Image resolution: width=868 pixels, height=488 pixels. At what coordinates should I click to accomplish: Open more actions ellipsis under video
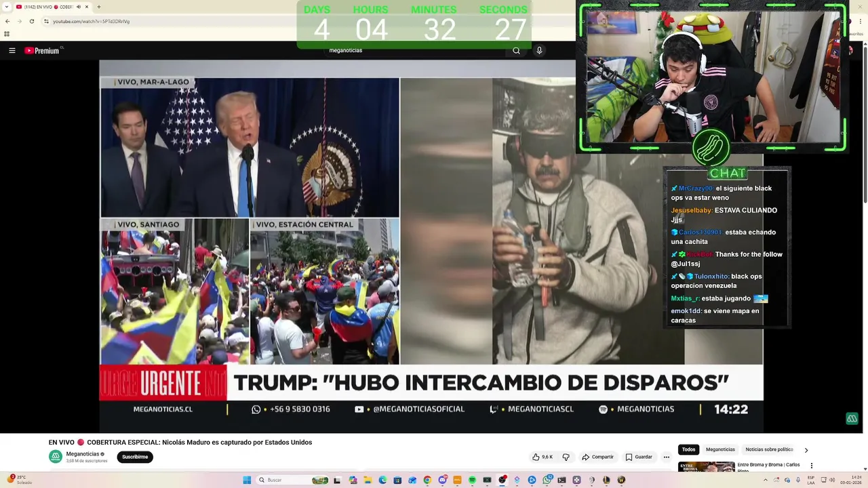pyautogui.click(x=666, y=457)
